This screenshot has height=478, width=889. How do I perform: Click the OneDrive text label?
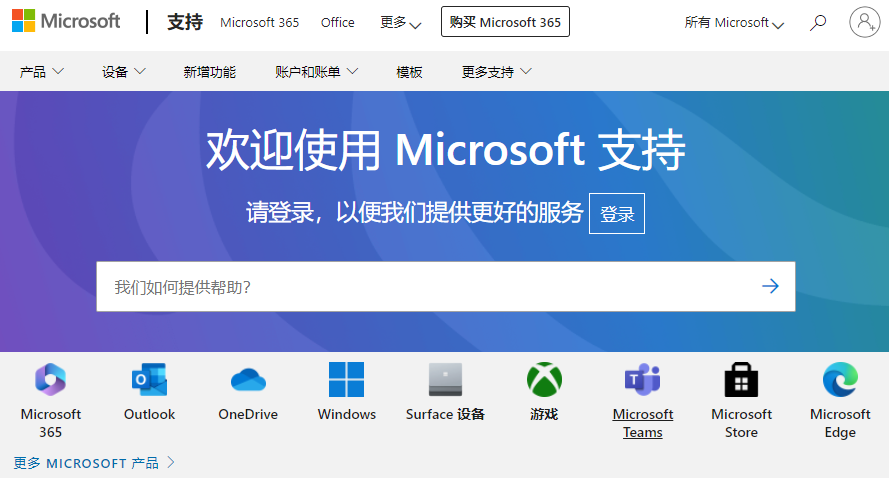coord(248,414)
